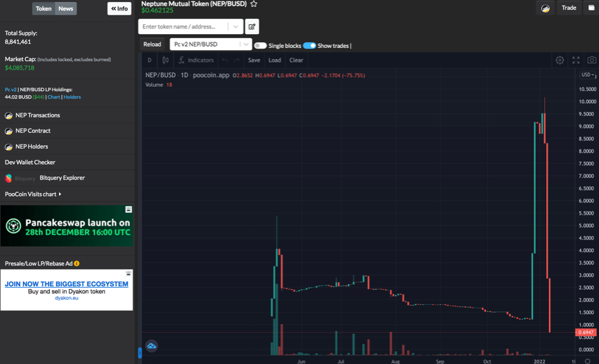The image size is (599, 364).
Task: Open the candlestick chart style icon
Action: pos(165,60)
